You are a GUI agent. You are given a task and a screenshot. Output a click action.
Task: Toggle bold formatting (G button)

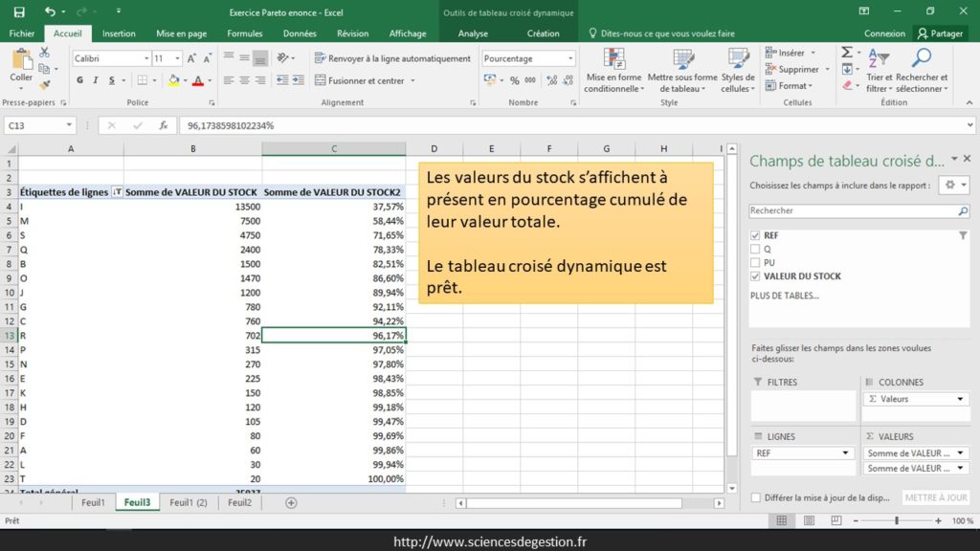pos(80,81)
